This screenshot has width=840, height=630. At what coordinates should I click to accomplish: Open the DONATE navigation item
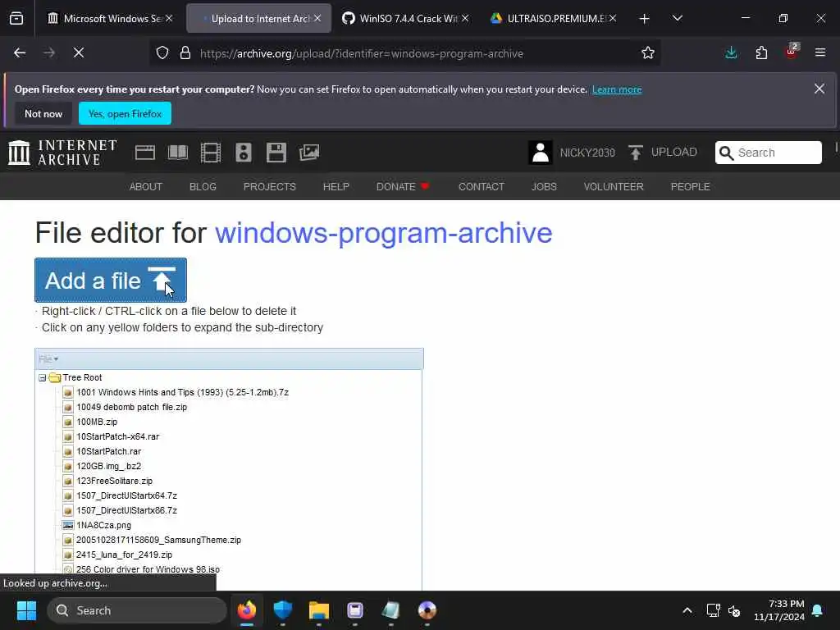coord(402,186)
